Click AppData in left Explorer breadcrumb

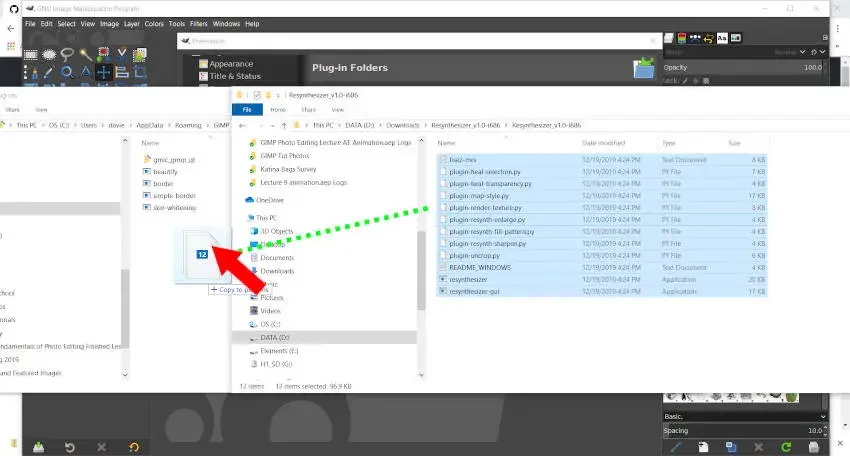(x=150, y=125)
